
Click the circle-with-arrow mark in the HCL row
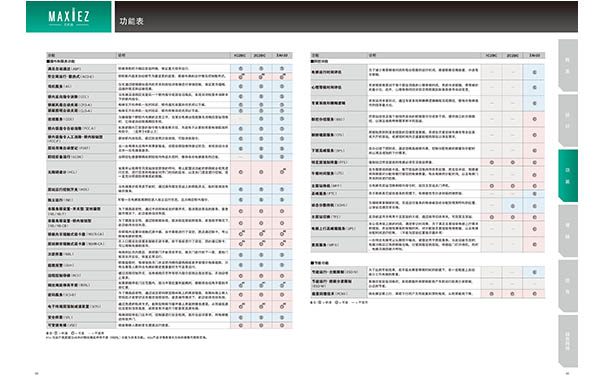[x=283, y=171]
